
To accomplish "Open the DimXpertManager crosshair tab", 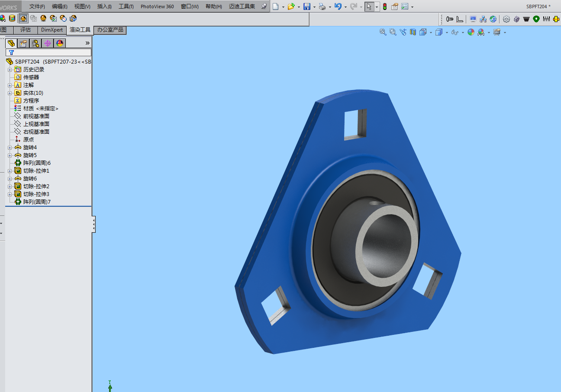I will (48, 43).
